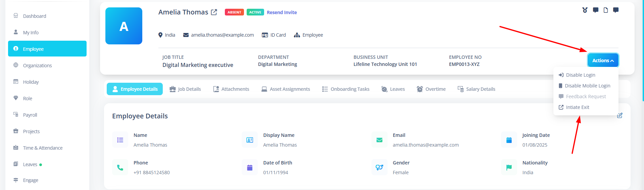
Task: Open the Asset Assignments tab
Action: click(x=286, y=89)
